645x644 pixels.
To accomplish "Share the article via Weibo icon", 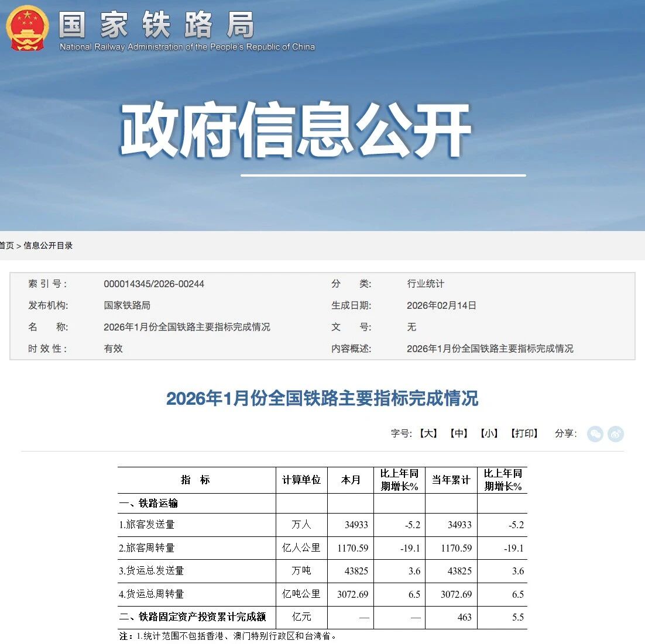I will click(x=616, y=434).
